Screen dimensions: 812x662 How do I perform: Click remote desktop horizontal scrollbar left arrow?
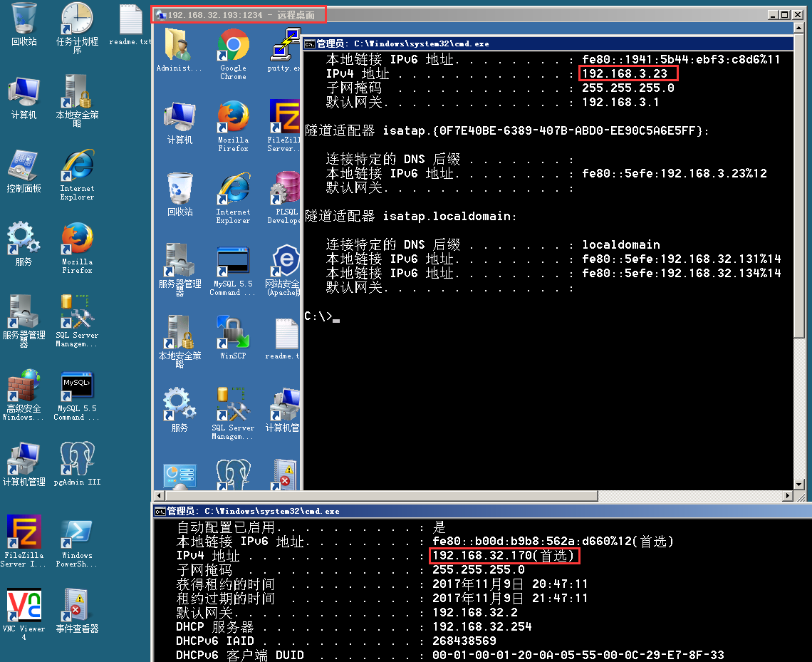point(160,496)
